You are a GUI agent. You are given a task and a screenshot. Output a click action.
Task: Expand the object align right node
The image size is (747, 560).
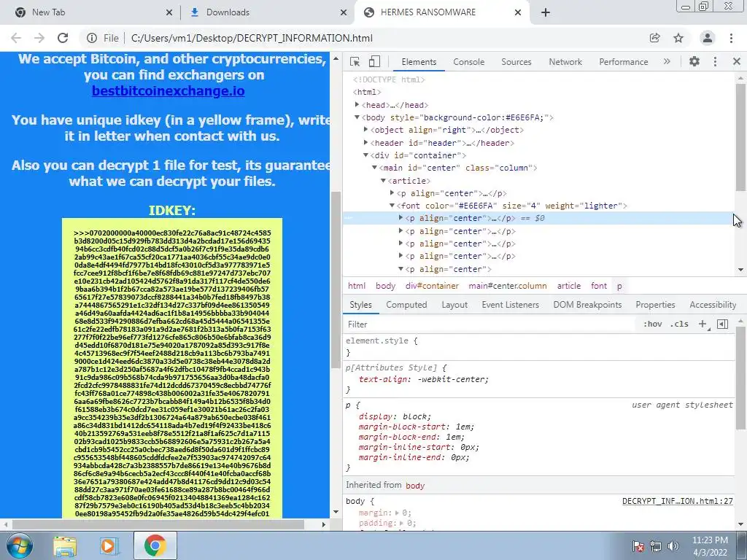[365, 130]
